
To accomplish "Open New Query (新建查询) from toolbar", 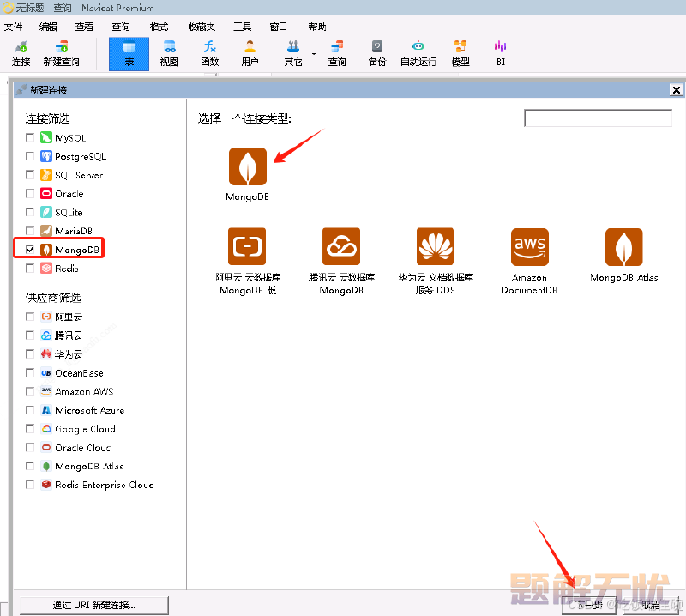I will (61, 53).
